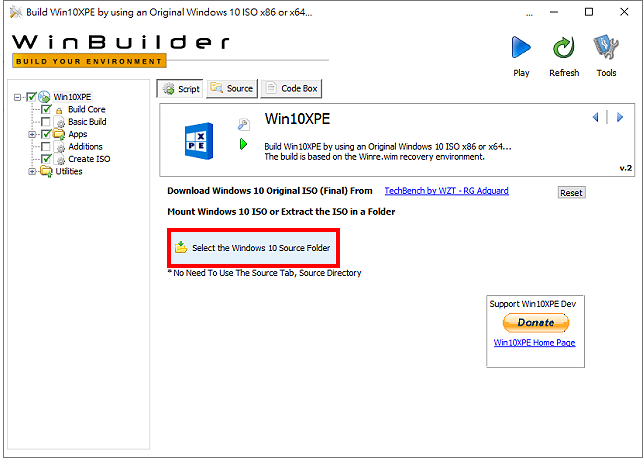Click the WinBuilder title bar app icon
The image size is (643, 458).
pos(16,12)
